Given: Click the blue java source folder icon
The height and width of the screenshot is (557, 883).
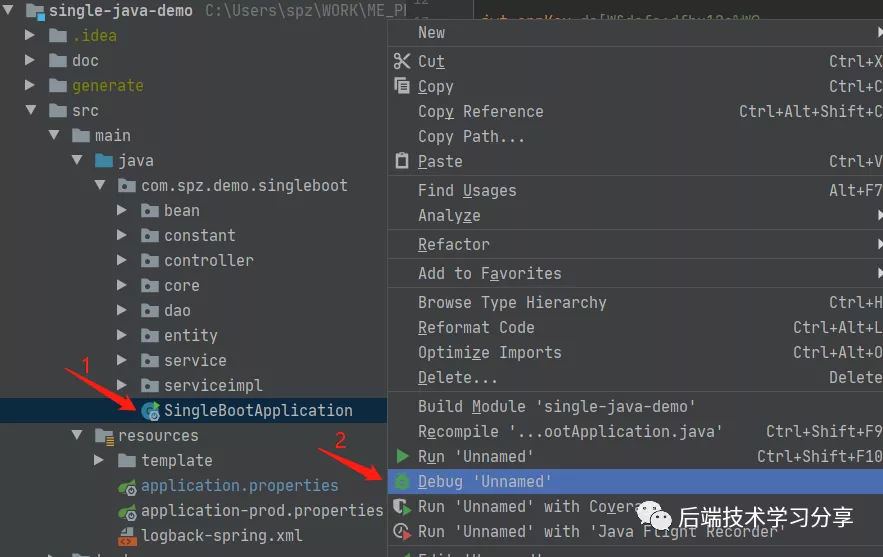Looking at the screenshot, I should point(104,161).
